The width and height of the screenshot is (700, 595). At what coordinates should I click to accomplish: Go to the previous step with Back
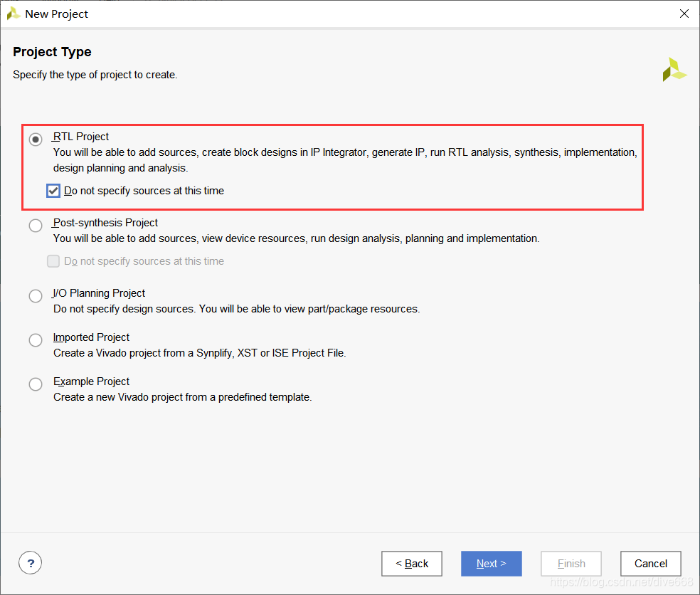tap(412, 564)
